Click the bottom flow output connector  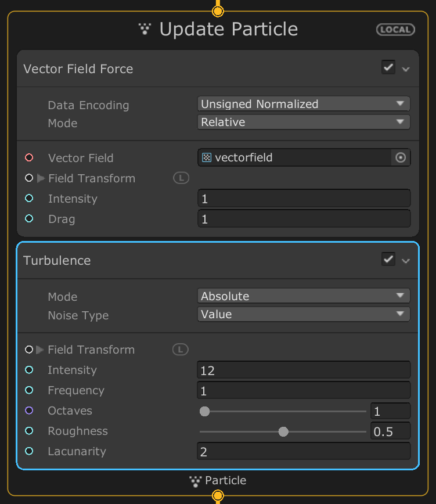(x=218, y=495)
